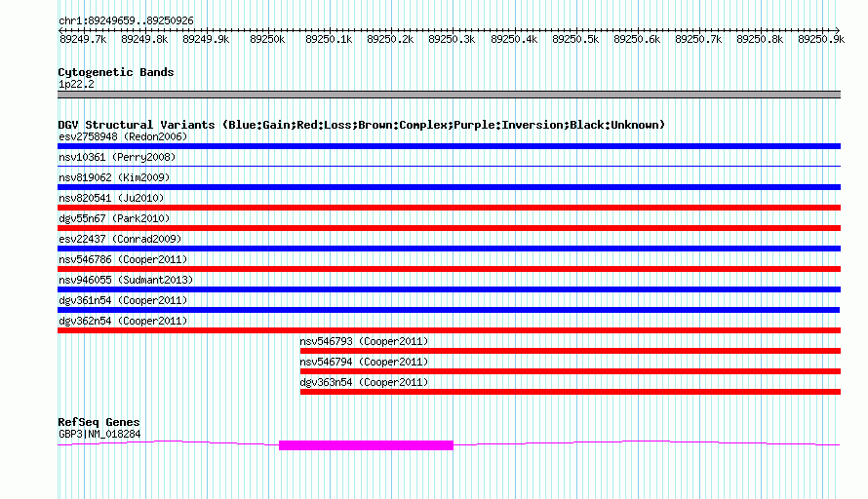Click the 89250.7k ruler tick label

click(698, 39)
